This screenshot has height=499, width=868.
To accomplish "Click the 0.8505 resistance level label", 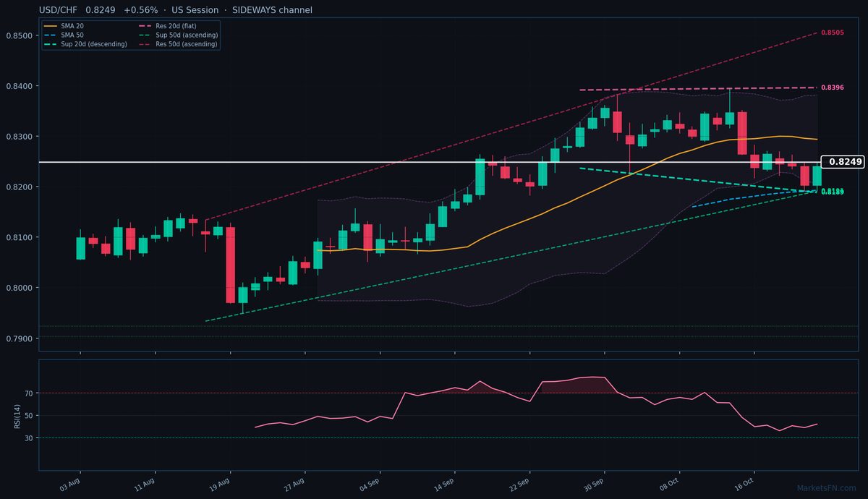I will (x=833, y=33).
